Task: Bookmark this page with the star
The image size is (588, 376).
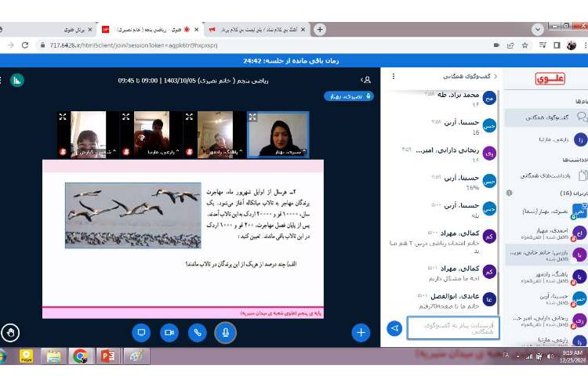Action: tap(525, 45)
